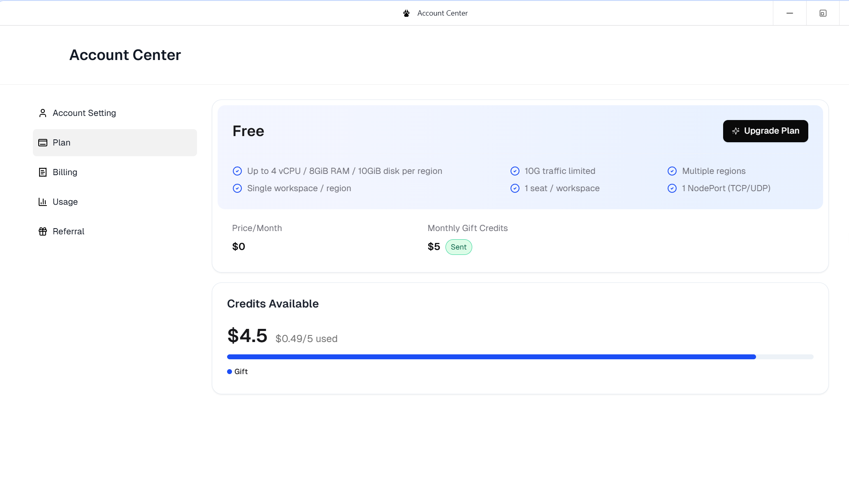Click the Plan card icon in sidebar

point(43,143)
